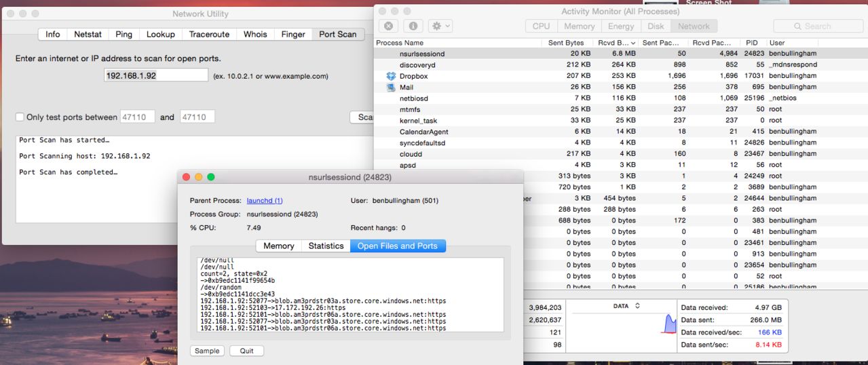Click the Dropbox icon in the process list
Viewport: 868px width, 365px height.
pyautogui.click(x=391, y=76)
